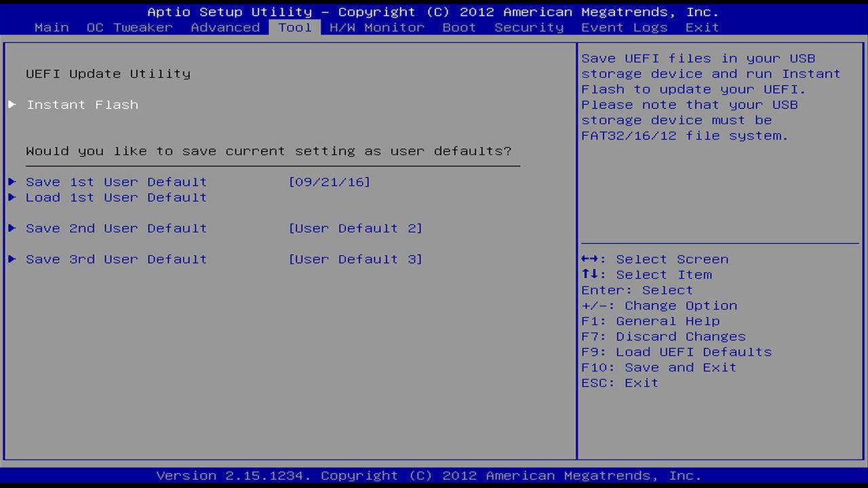This screenshot has height=488, width=868.
Task: Open the Security tab
Action: pyautogui.click(x=529, y=27)
